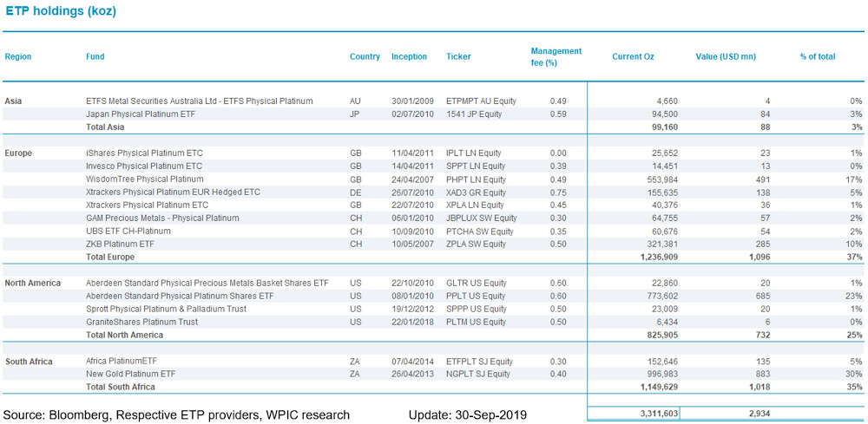Image resolution: width=868 pixels, height=424 pixels.
Task: Click the 'South Africa' region label
Action: pyautogui.click(x=29, y=362)
